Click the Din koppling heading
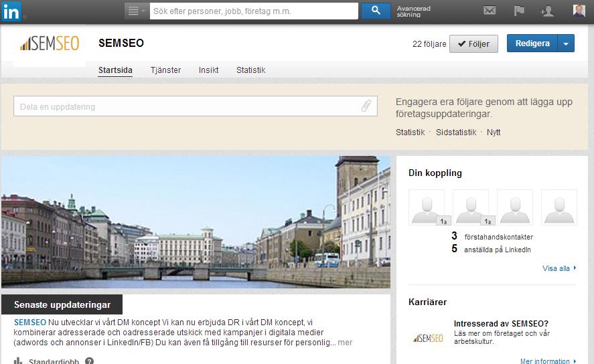594x364 pixels. (435, 173)
